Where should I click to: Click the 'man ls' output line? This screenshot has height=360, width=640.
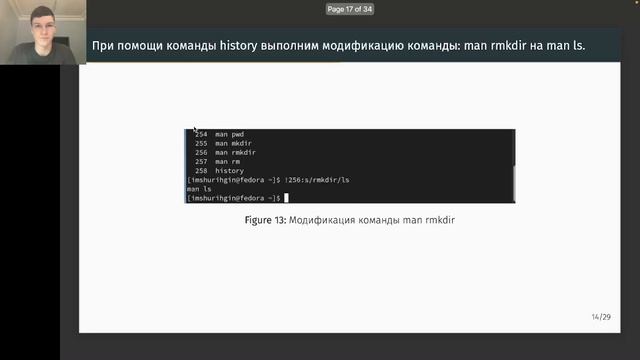click(x=199, y=189)
